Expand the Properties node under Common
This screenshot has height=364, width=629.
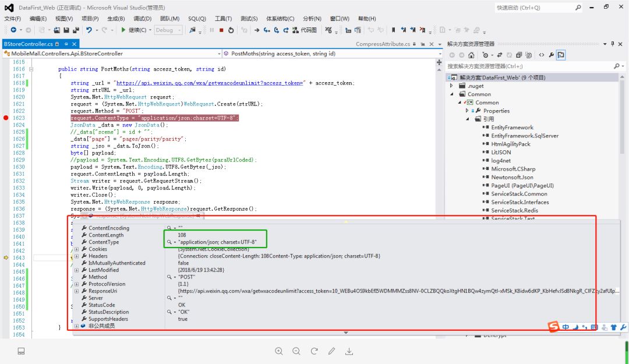point(467,111)
